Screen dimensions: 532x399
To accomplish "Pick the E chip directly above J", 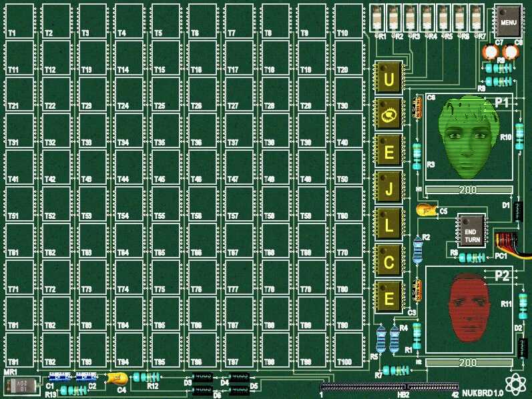I will [x=388, y=153].
